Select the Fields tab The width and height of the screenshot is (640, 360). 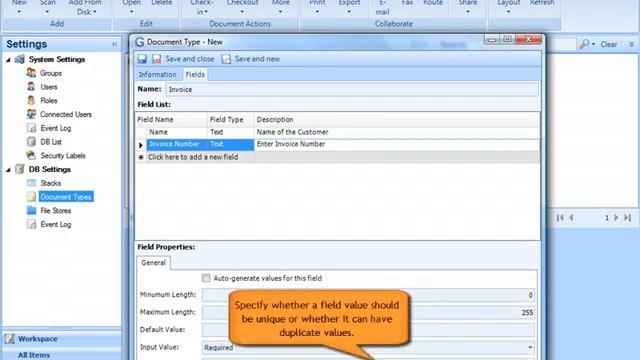click(195, 74)
